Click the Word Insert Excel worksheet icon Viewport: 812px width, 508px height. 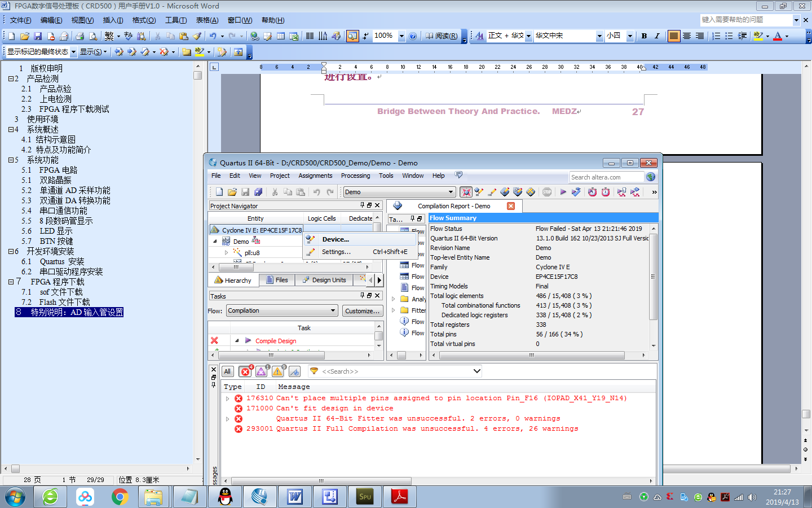(294, 36)
